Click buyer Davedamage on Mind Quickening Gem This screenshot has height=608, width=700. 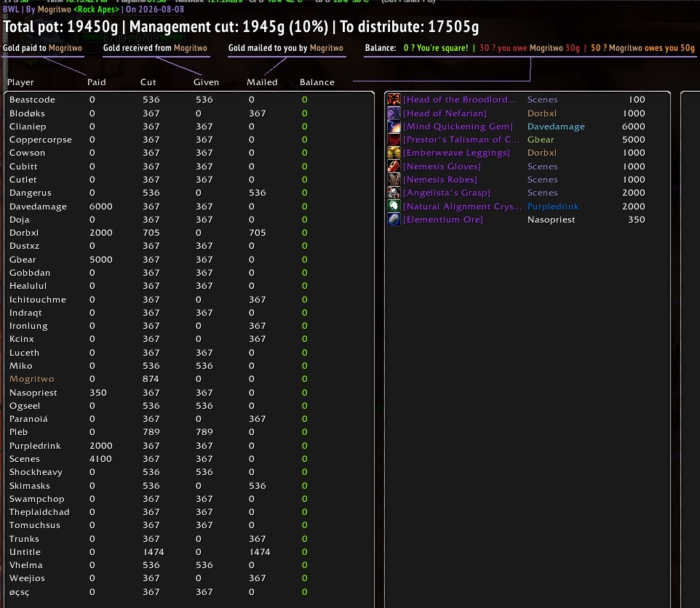click(556, 127)
